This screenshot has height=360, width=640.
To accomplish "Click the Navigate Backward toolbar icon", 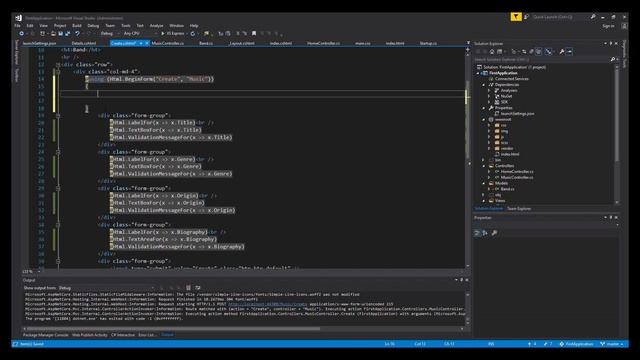I will tap(22, 33).
